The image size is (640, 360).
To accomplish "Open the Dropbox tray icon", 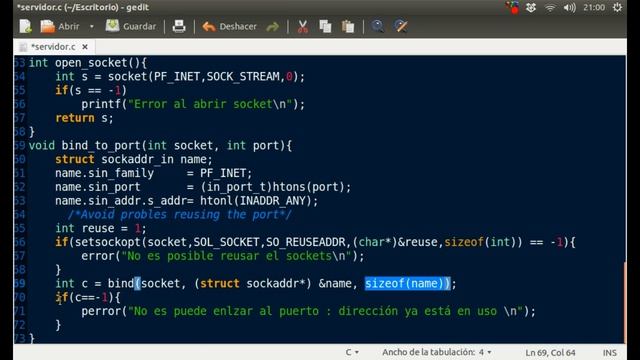I will [x=531, y=7].
